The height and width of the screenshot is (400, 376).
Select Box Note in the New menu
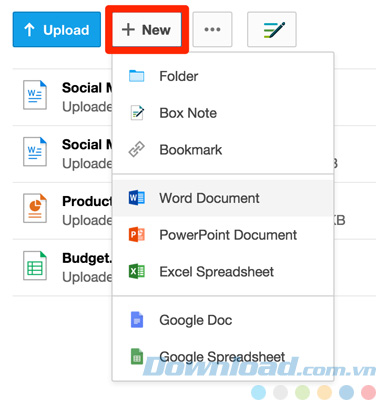pyautogui.click(x=223, y=113)
